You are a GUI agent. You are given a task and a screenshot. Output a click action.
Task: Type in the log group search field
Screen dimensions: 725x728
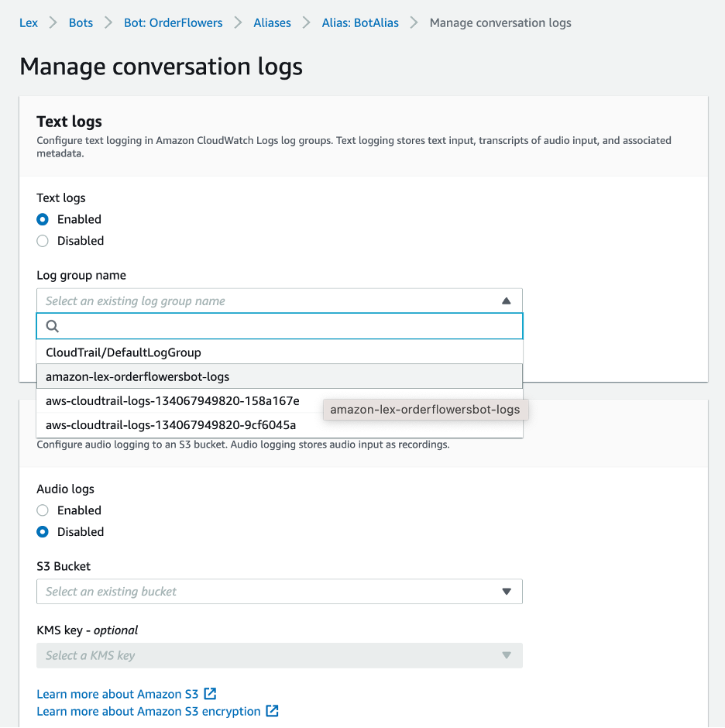pyautogui.click(x=287, y=327)
